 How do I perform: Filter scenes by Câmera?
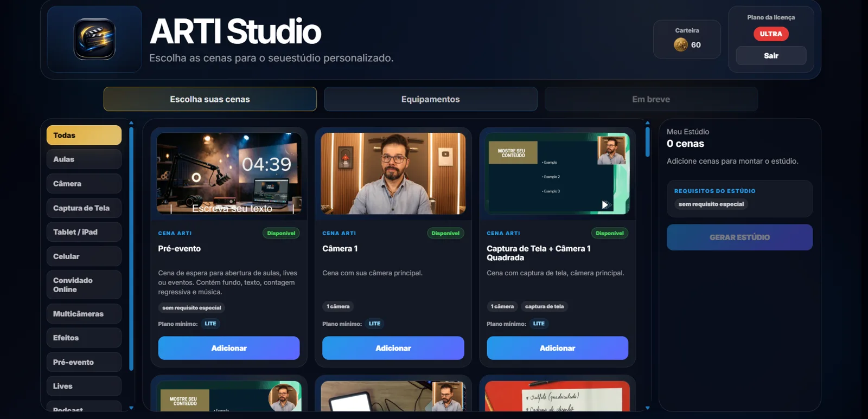[x=84, y=184]
